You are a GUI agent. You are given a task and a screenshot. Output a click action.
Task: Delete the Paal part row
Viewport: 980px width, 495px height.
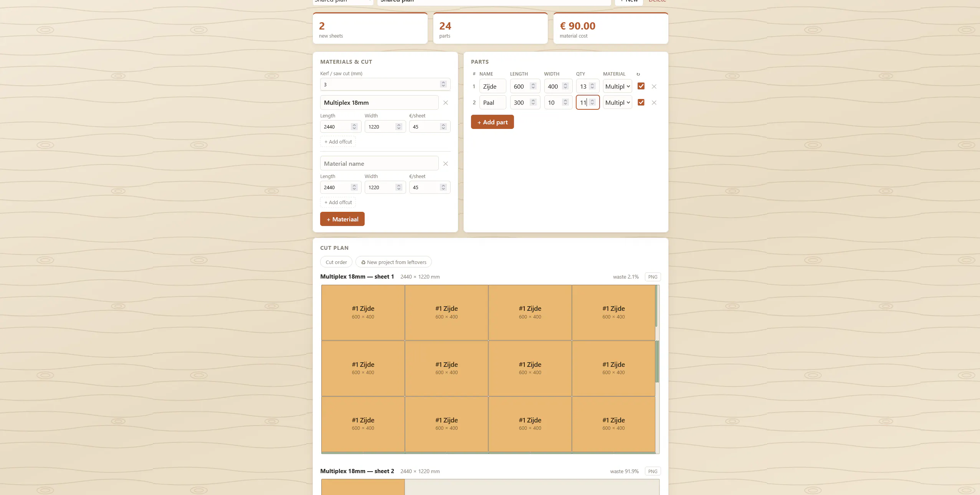coord(654,103)
